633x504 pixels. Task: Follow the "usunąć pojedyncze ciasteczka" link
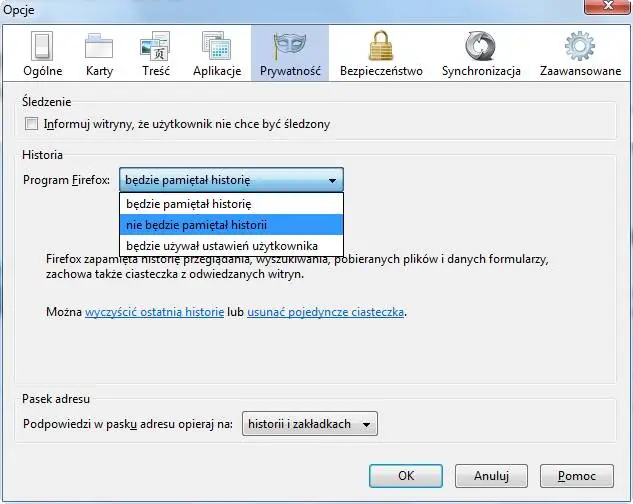pos(325,312)
